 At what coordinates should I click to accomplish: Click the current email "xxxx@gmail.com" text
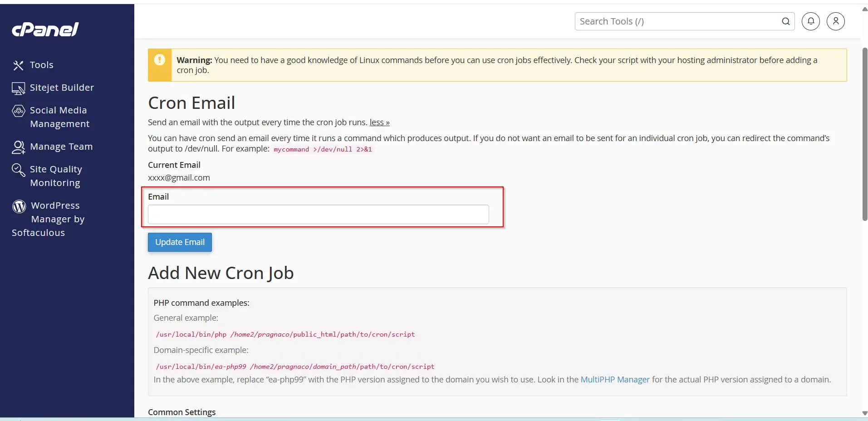tap(179, 178)
